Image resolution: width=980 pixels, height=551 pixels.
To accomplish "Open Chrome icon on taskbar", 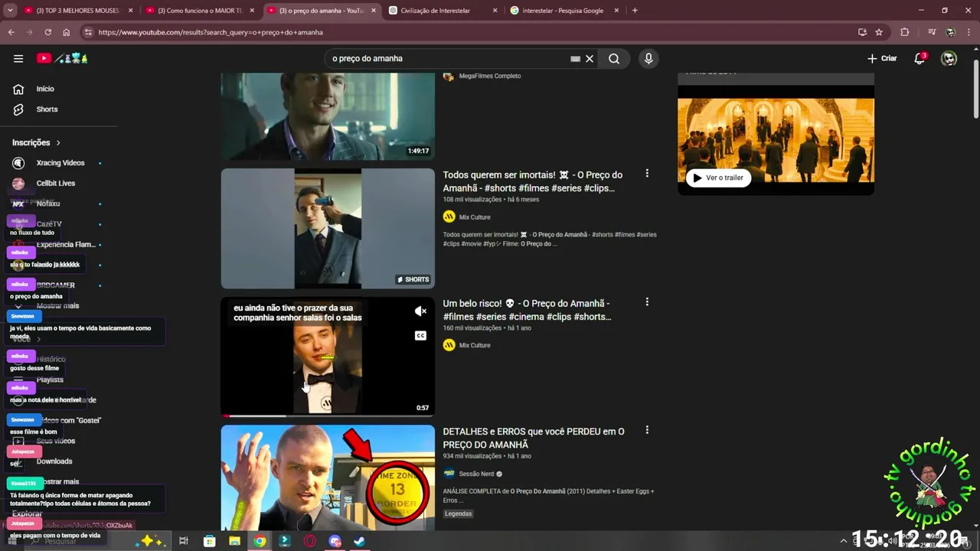I will [260, 541].
